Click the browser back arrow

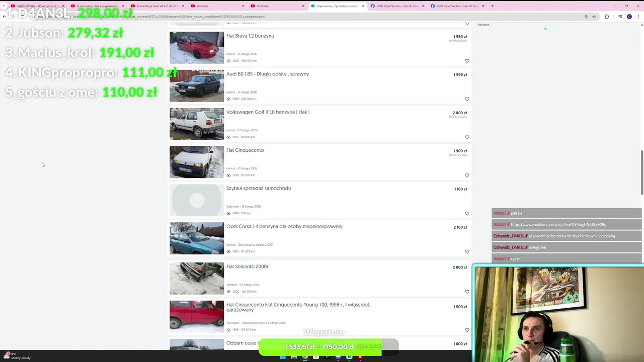tap(4, 17)
